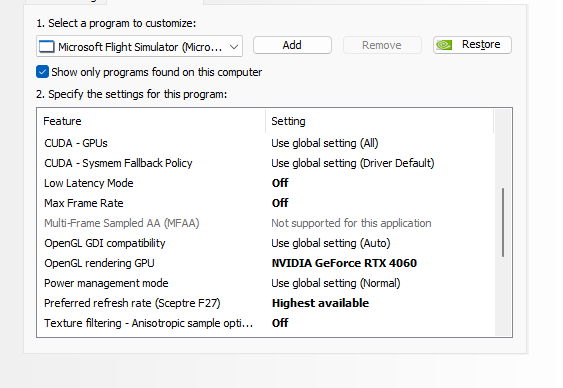Change 'Use global setting (Normal)' value
This screenshot has height=388, width=563.
coord(336,283)
